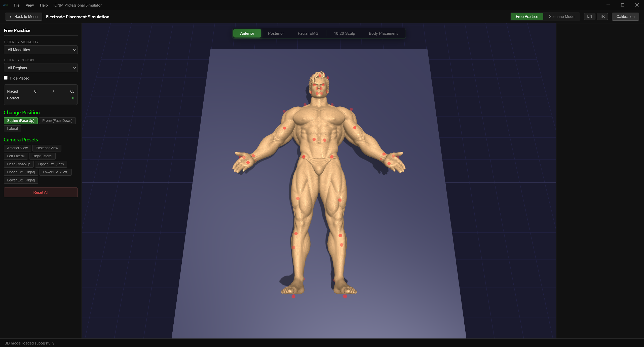Select the Lateral position
Screen dimensions: 644x347
pyautogui.click(x=12, y=129)
